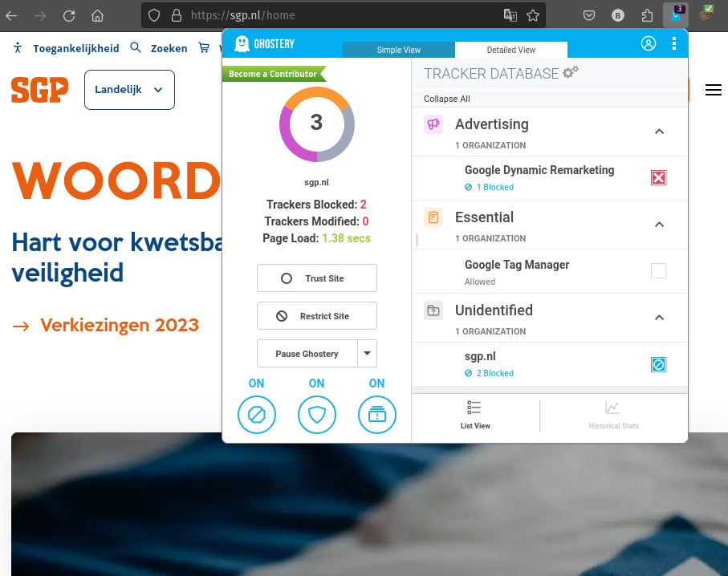
Task: Open the Toegankelijkheid accessibility link
Action: tap(67, 48)
